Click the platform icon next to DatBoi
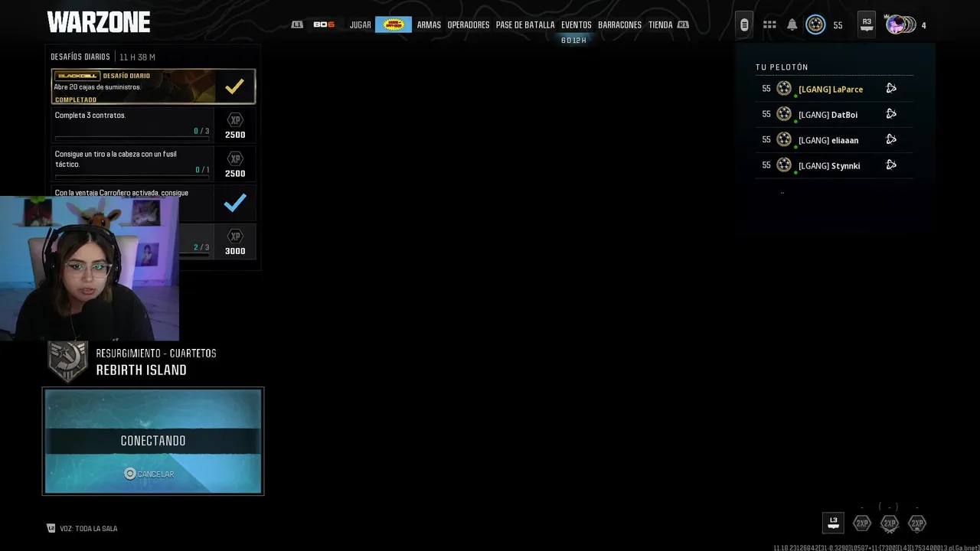The height and width of the screenshot is (551, 980). (x=891, y=113)
